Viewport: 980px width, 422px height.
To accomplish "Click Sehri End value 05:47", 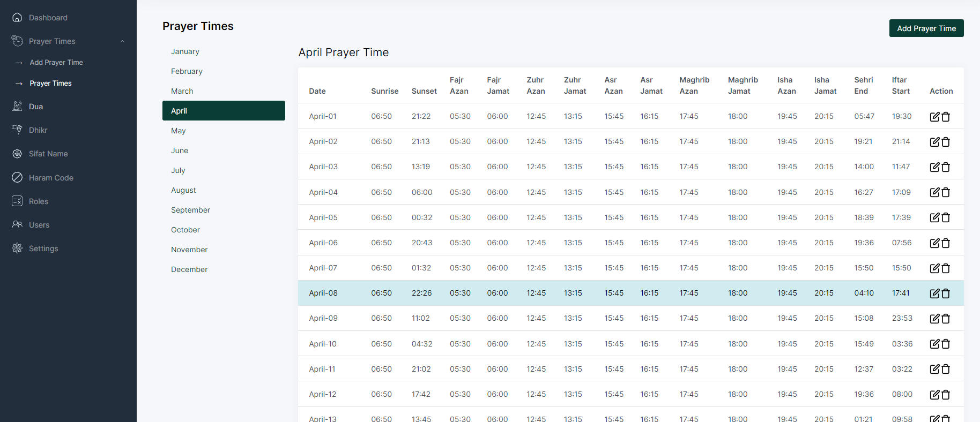I will 864,116.
